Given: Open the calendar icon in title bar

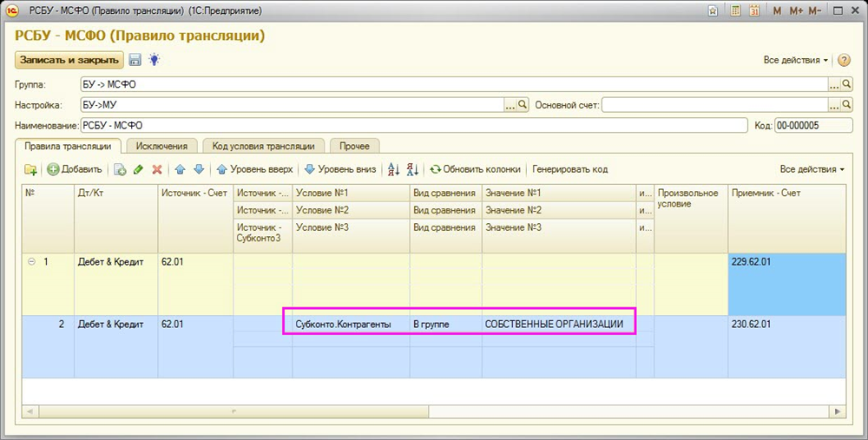Looking at the screenshot, I should point(754,11).
